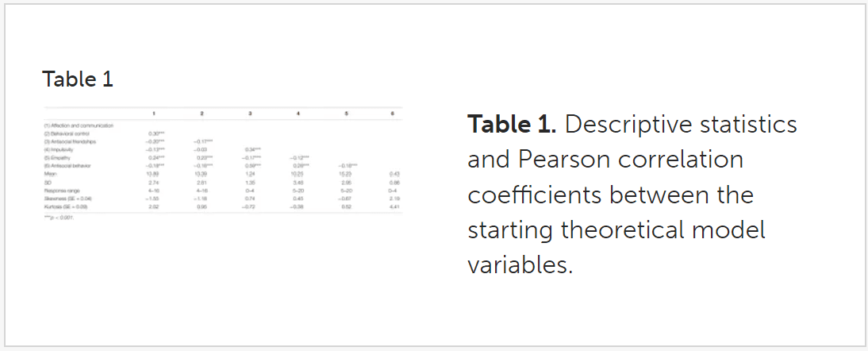
Task: Click the "Empathy" row label in table
Action: pyautogui.click(x=59, y=157)
